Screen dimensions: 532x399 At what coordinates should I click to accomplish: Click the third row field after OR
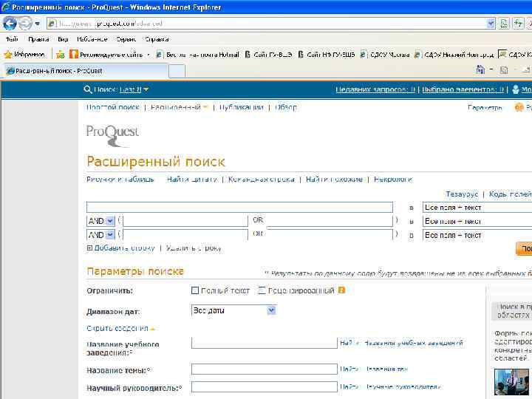329,234
